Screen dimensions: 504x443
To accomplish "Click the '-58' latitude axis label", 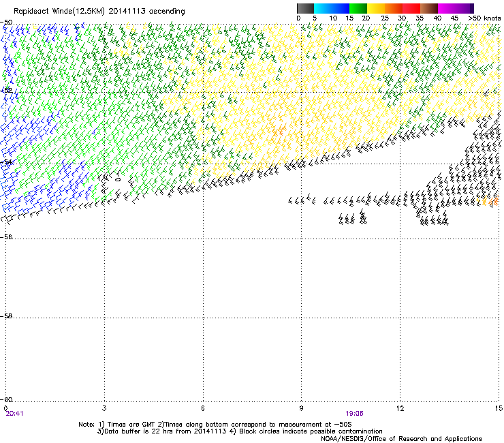I will coord(6,316).
